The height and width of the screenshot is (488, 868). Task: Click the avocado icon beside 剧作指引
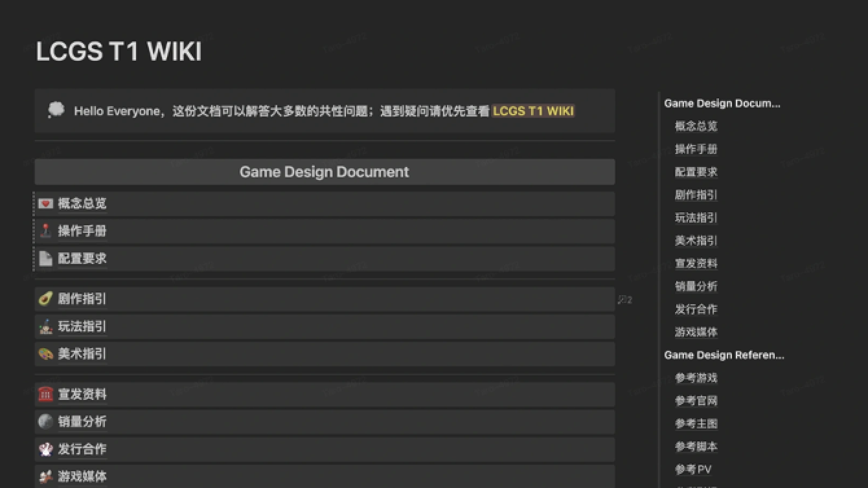point(45,299)
